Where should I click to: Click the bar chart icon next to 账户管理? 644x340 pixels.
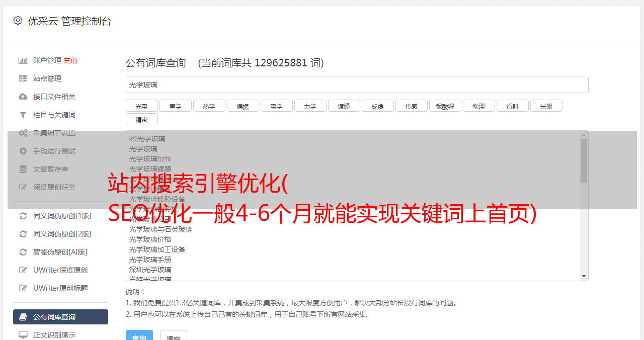(23, 60)
